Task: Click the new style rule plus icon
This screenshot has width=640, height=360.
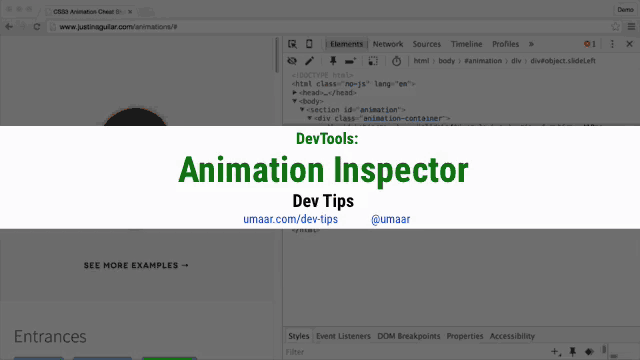Action: tap(555, 352)
